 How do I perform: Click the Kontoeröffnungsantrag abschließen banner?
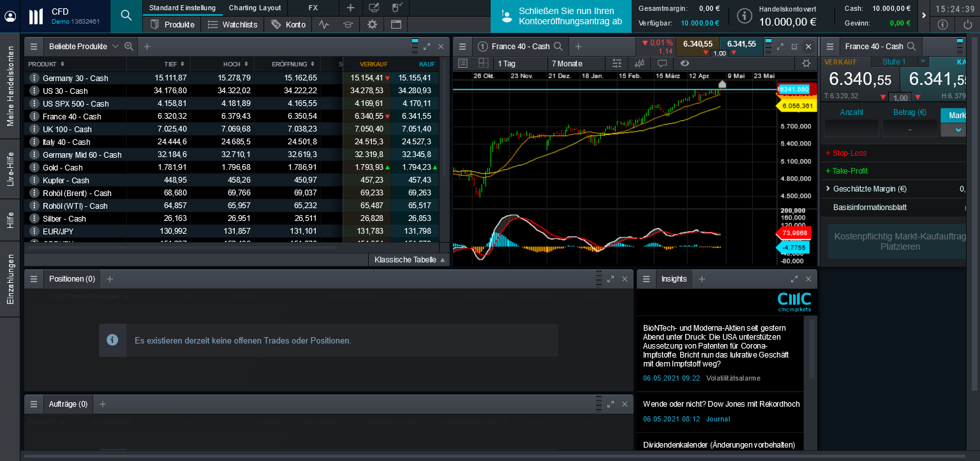(560, 16)
